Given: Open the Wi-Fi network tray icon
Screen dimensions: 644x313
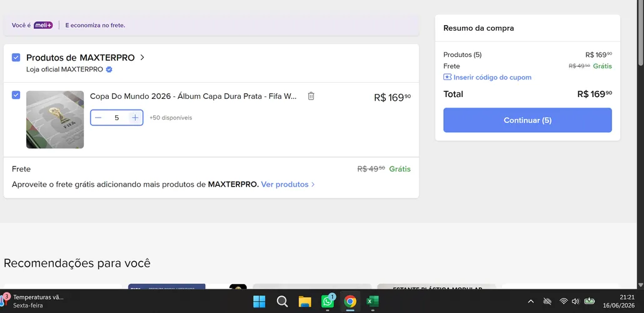Looking at the screenshot, I should click(x=564, y=302).
